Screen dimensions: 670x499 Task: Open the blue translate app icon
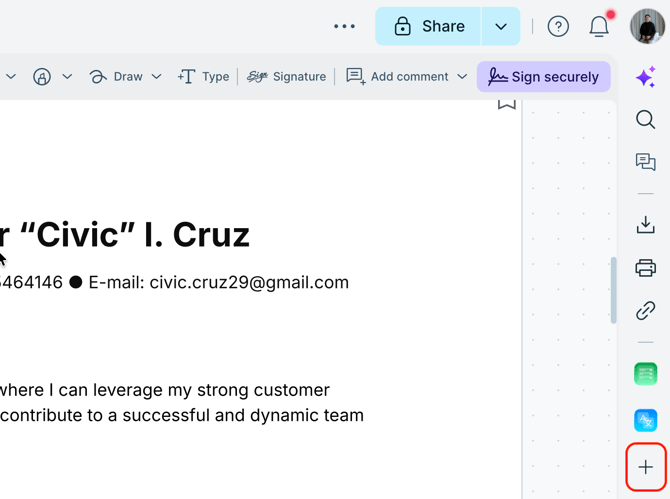pos(646,420)
